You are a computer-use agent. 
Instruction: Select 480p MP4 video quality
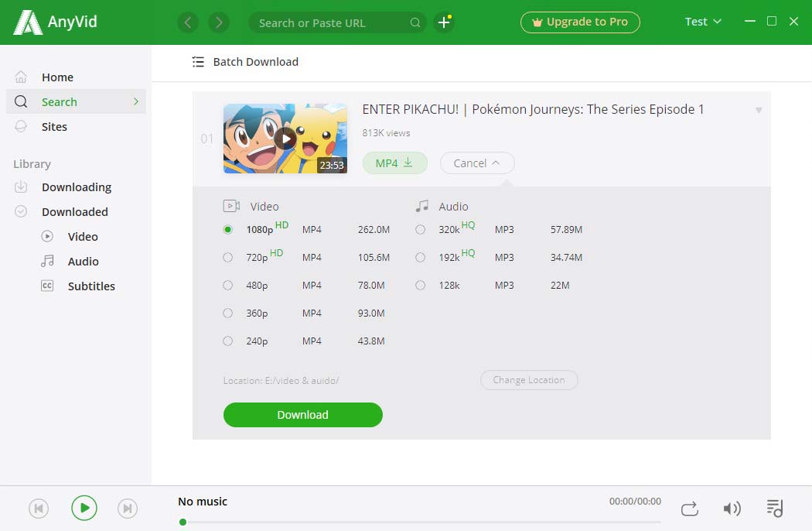[x=228, y=285]
